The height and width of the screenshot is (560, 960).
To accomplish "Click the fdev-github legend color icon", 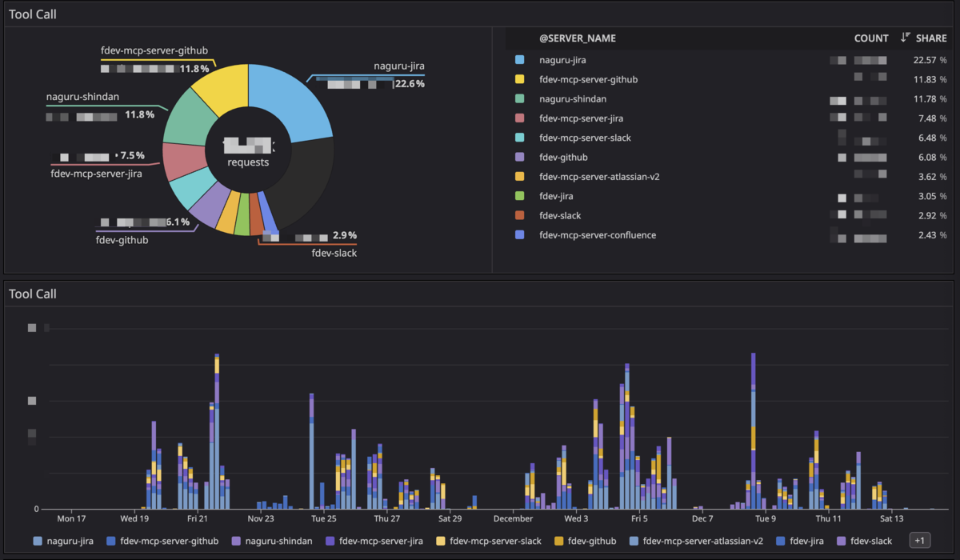I will pos(558,542).
